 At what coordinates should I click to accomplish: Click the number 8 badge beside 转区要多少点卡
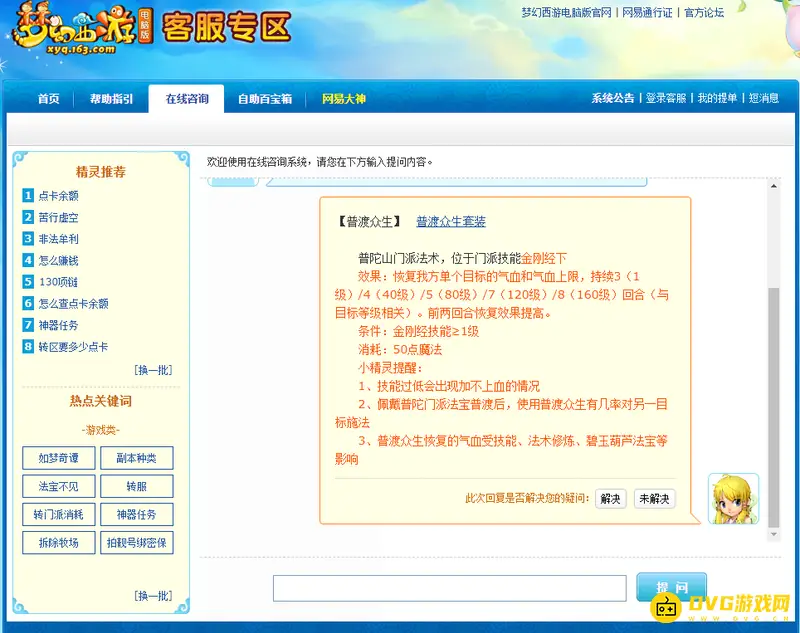tap(28, 347)
